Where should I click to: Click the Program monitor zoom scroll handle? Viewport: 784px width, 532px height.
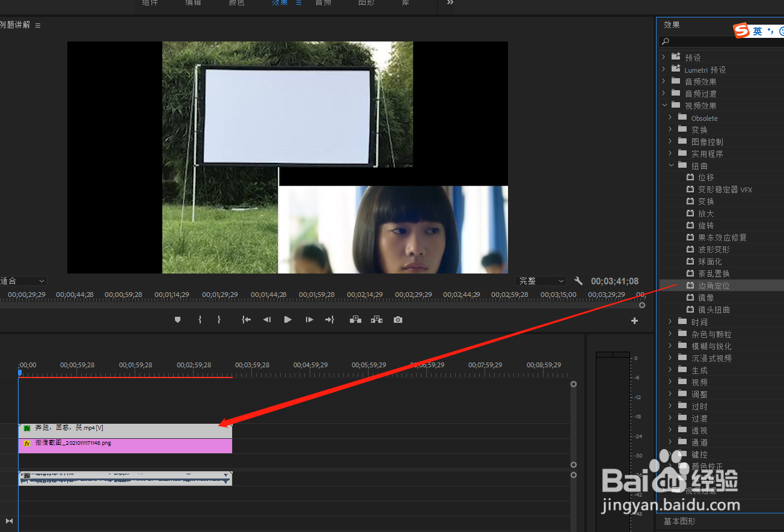click(642, 305)
